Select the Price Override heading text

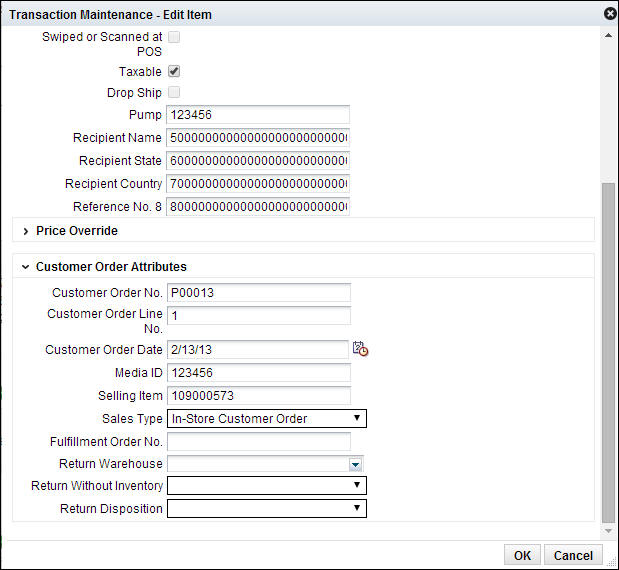(77, 231)
